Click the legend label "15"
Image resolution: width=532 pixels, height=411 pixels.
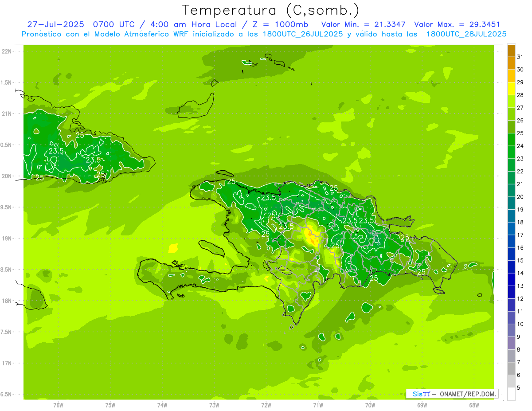pyautogui.click(x=520, y=261)
